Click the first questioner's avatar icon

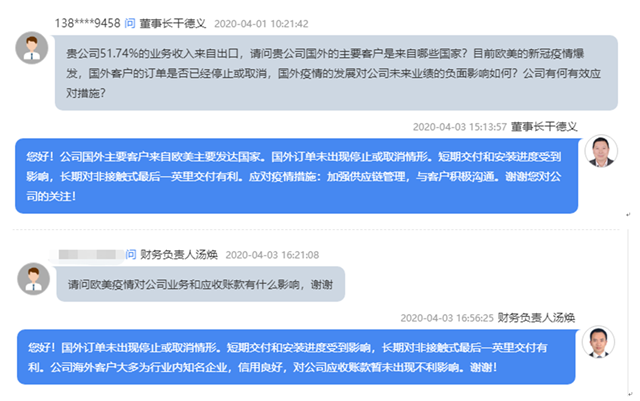point(32,48)
